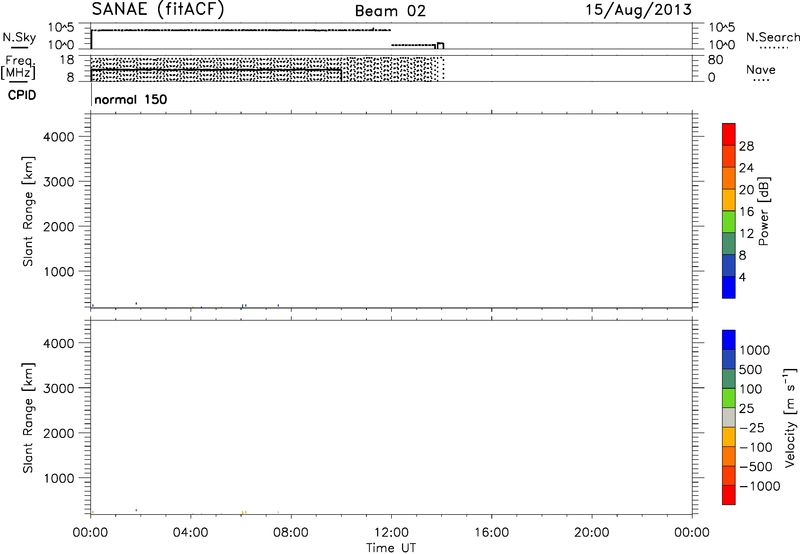Image resolution: width=800 pixels, height=554 pixels.
Task: Click the 4000 tick on Velocity panel range axis
Action: pos(59,343)
